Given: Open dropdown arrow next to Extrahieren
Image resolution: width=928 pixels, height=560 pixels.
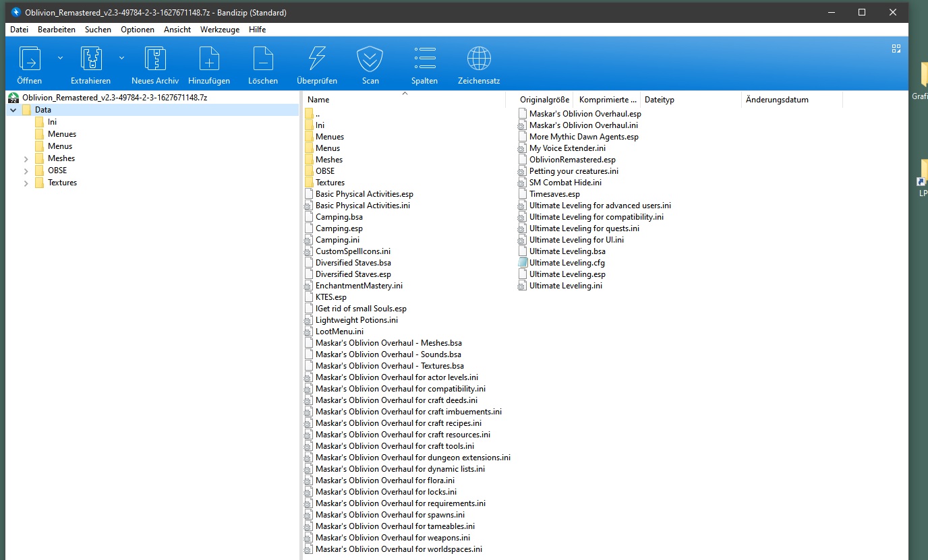Looking at the screenshot, I should pos(122,58).
